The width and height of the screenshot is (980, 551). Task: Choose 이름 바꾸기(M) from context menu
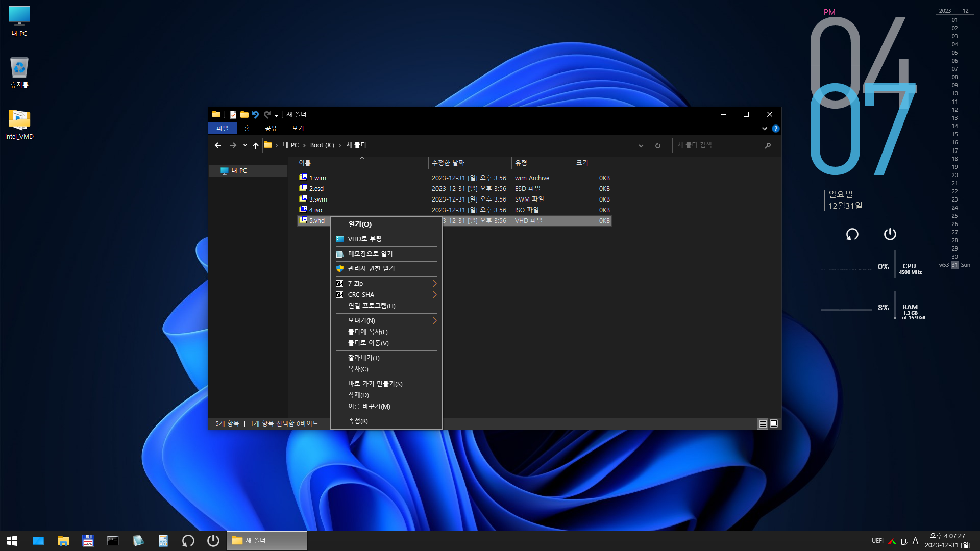pyautogui.click(x=386, y=407)
